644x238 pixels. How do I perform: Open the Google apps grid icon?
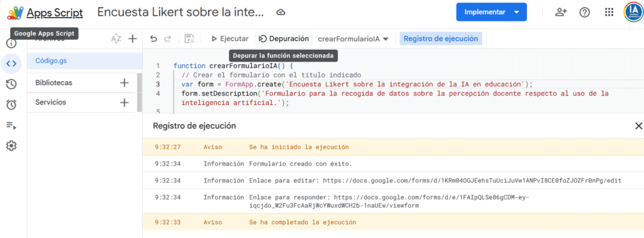coord(609,13)
